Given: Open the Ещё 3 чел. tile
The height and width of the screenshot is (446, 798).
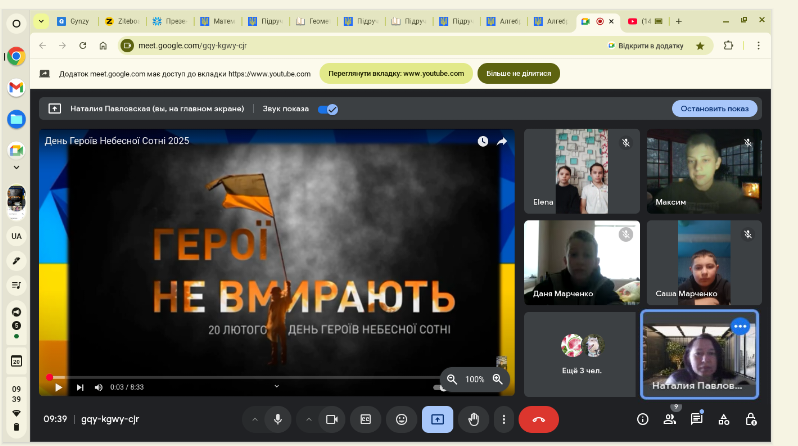Looking at the screenshot, I should [582, 354].
